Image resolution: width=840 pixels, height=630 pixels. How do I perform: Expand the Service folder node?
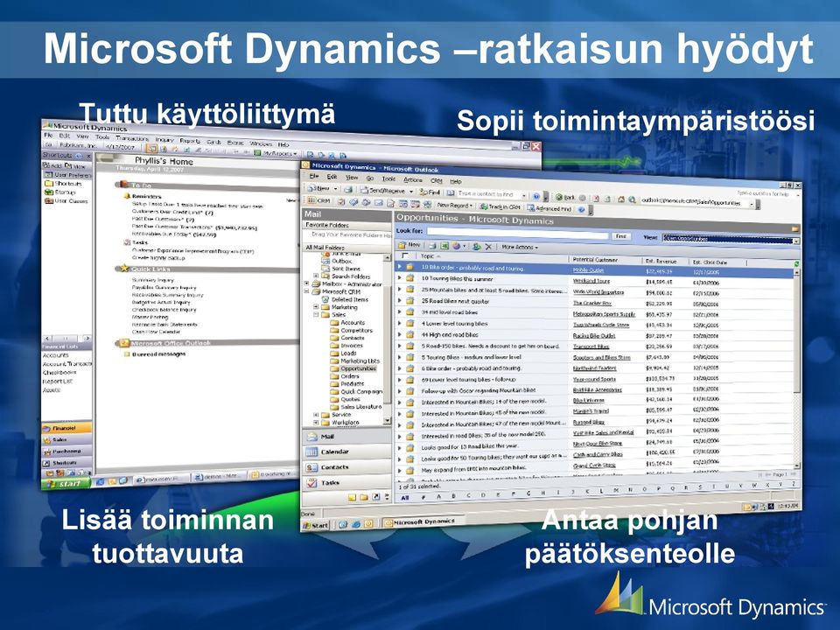[x=316, y=414]
